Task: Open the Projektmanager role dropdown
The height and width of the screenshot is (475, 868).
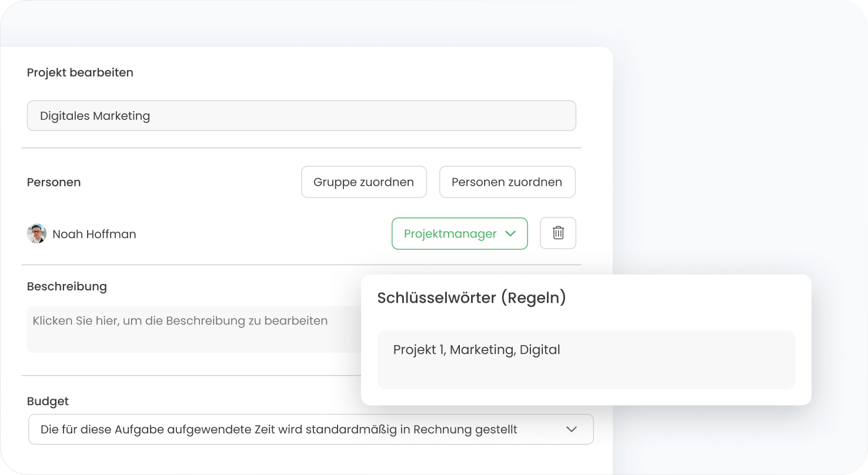Action: click(459, 233)
